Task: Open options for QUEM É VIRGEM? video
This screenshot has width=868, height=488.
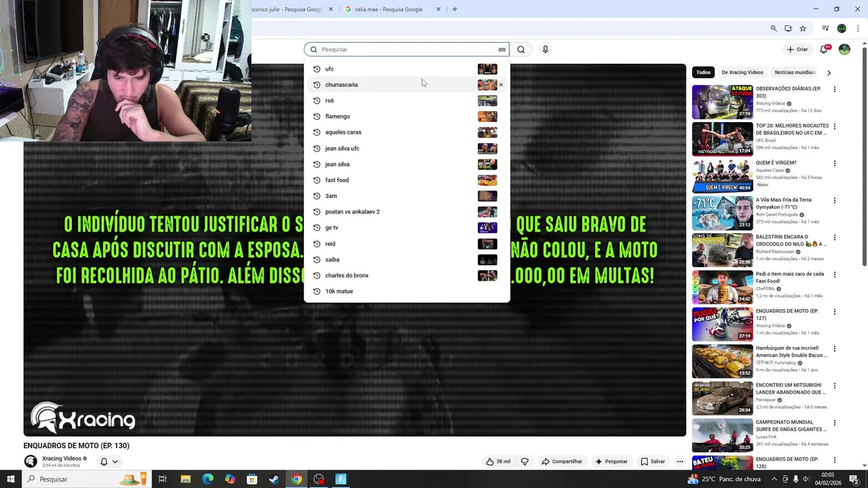Action: point(835,163)
